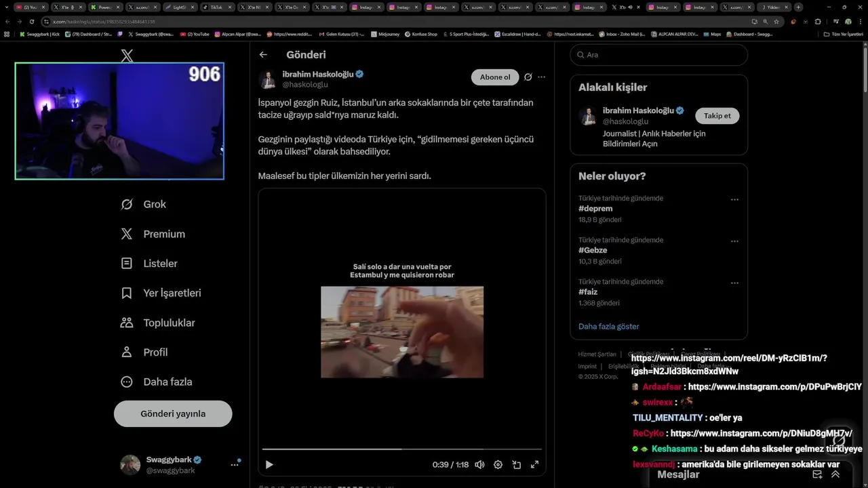Click the Takip et button
This screenshot has height=488, width=868.
click(x=717, y=116)
